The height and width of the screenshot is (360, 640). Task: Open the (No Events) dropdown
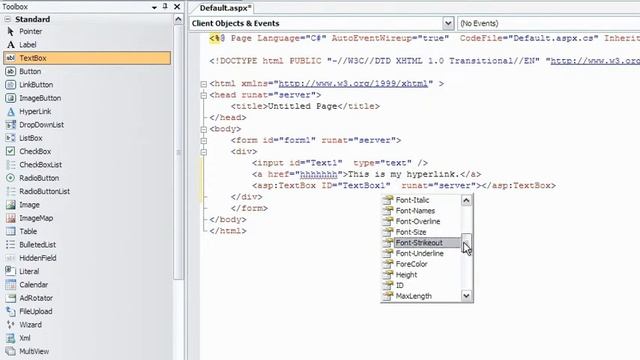click(549, 23)
